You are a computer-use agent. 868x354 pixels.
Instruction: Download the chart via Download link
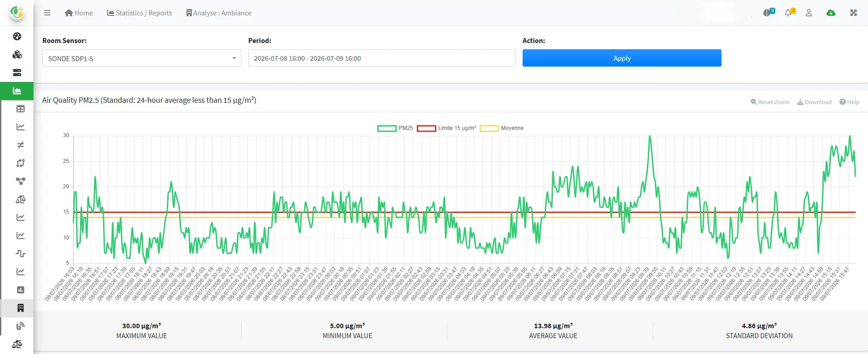(814, 102)
